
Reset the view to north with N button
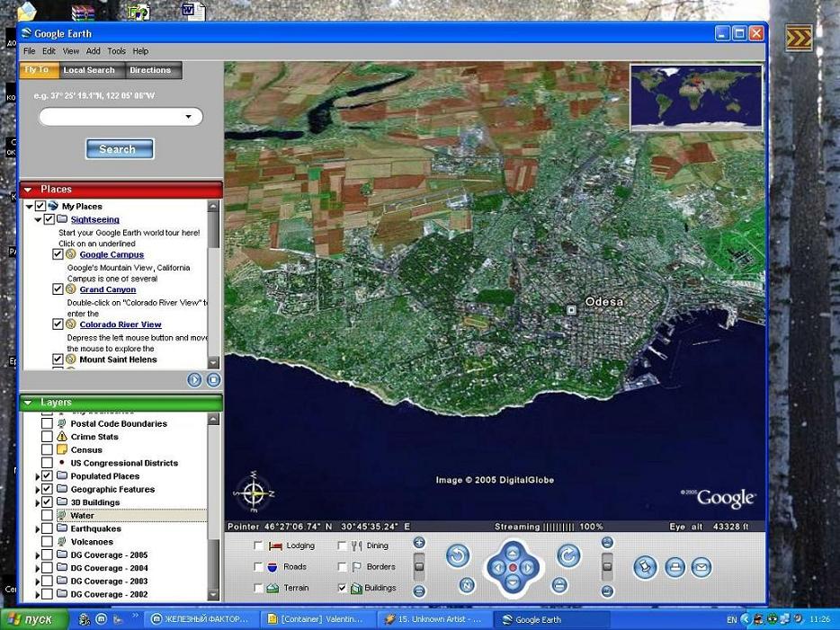467,585
